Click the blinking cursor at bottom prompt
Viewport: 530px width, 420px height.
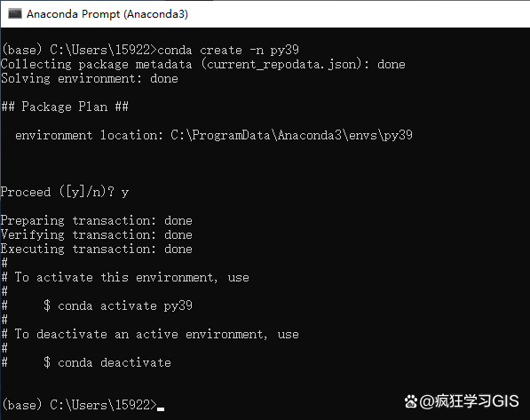[x=161, y=408]
